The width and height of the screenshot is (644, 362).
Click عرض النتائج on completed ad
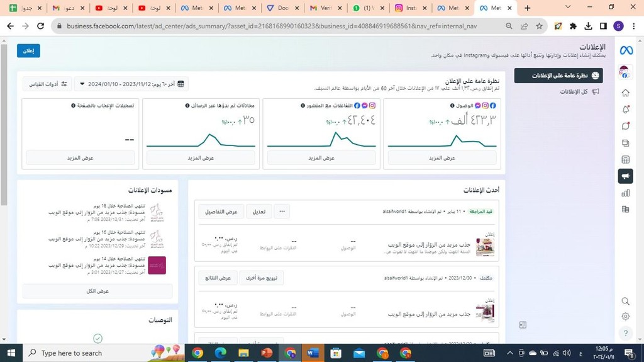point(218,278)
